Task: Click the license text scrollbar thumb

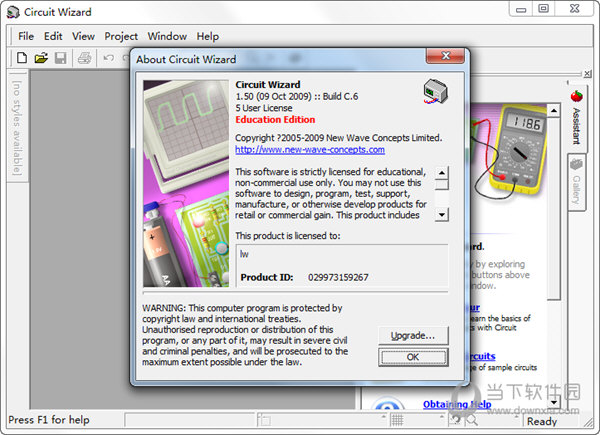Action: click(442, 185)
